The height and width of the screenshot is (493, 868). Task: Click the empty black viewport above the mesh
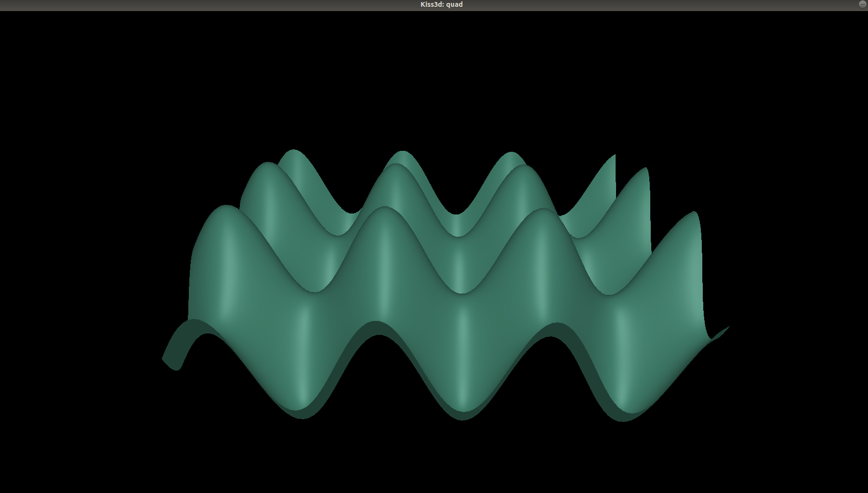point(434,72)
